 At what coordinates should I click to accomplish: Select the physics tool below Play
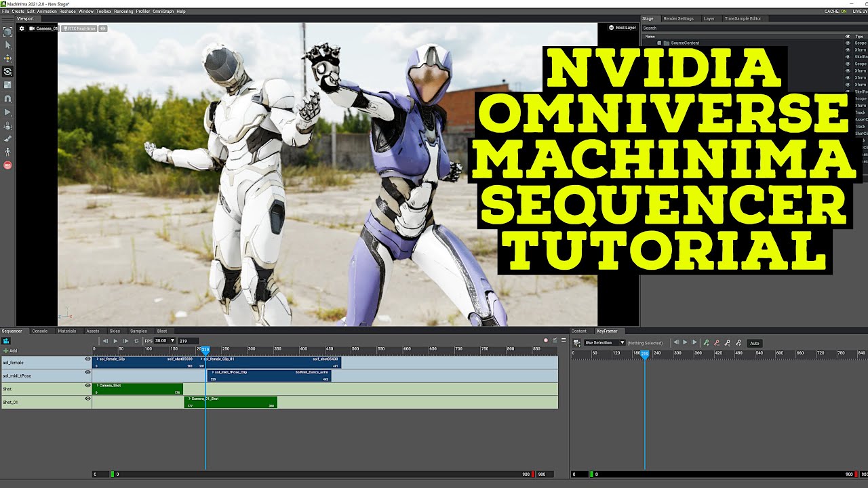(8, 125)
